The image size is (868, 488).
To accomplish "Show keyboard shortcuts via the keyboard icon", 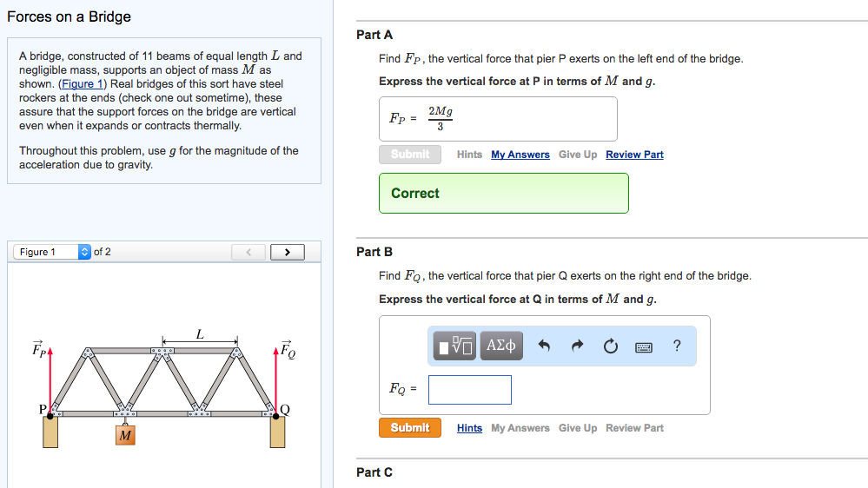I will click(644, 346).
